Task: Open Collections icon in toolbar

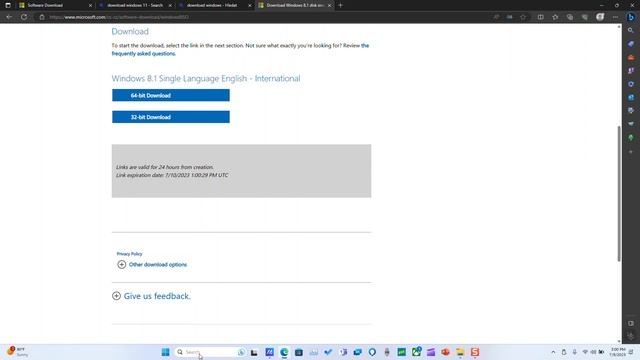Action: tap(570, 17)
